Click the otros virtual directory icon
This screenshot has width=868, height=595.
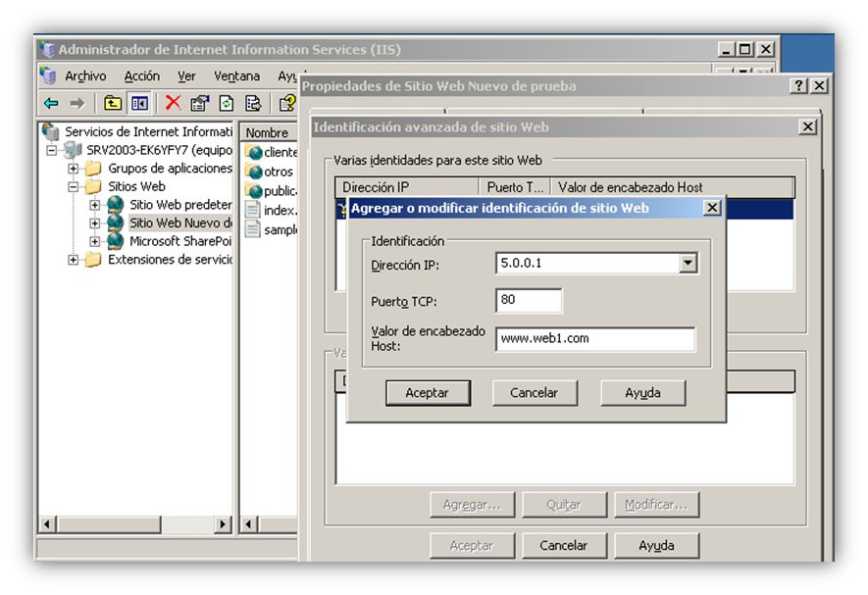click(x=255, y=172)
